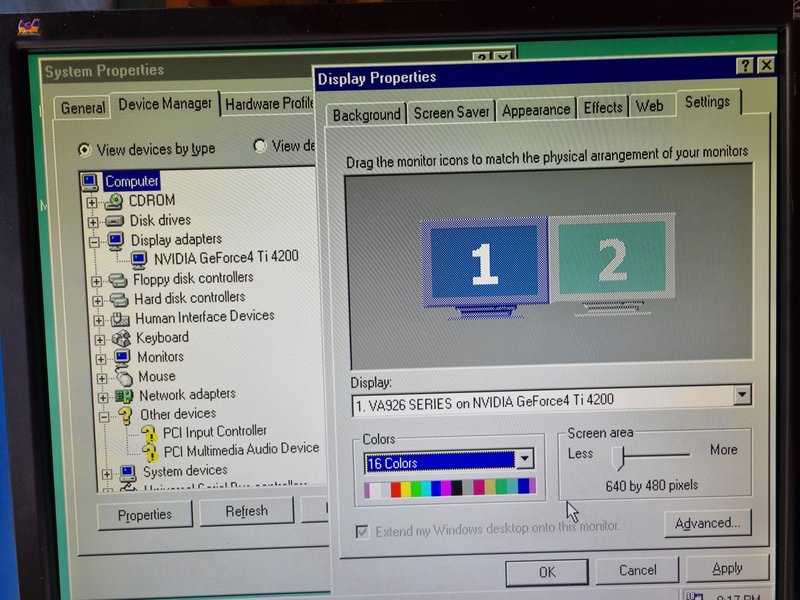This screenshot has height=600, width=800.
Task: Click the System Properties title bar
Action: [176, 69]
